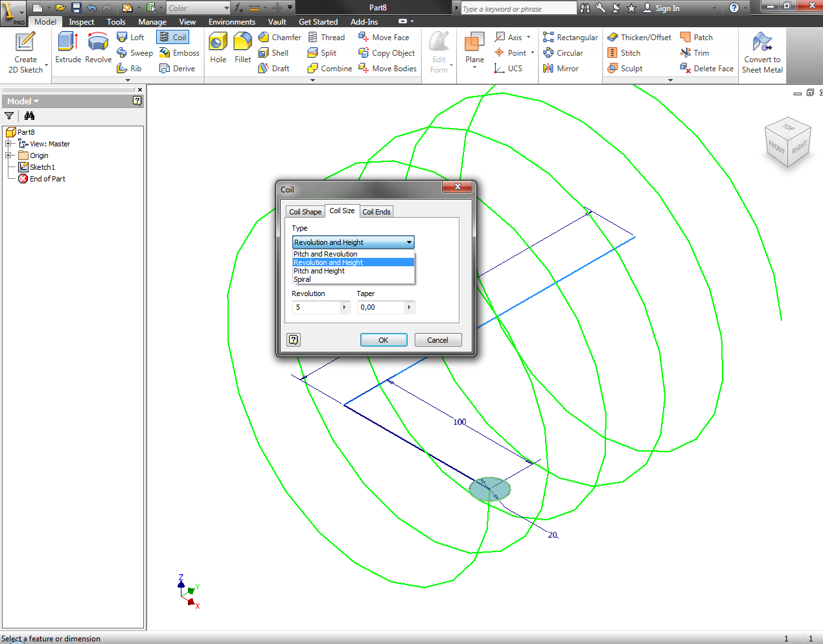Click the Hole tool

218,48
